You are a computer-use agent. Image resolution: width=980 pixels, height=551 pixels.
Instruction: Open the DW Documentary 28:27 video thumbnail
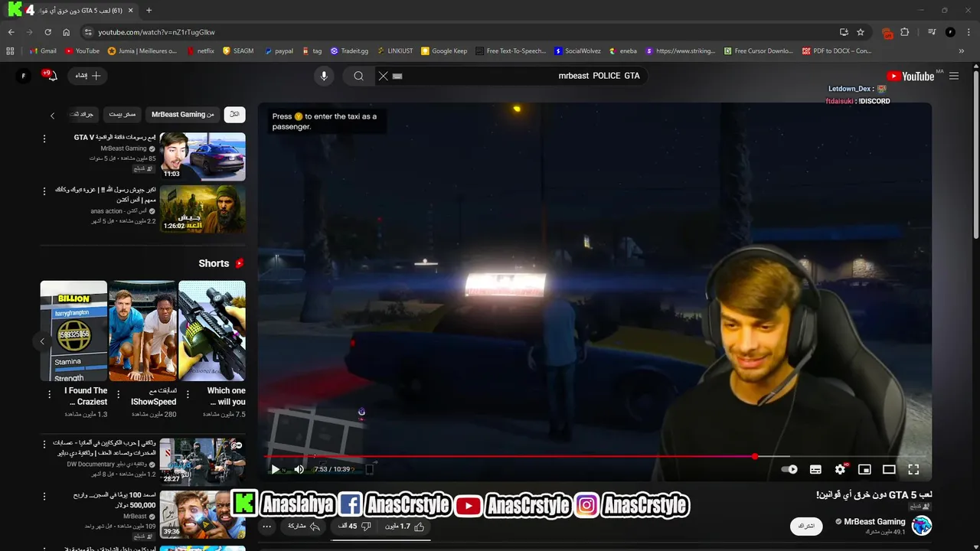tap(203, 461)
